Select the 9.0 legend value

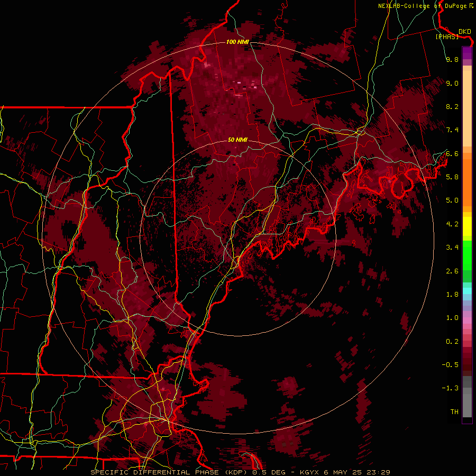point(452,83)
